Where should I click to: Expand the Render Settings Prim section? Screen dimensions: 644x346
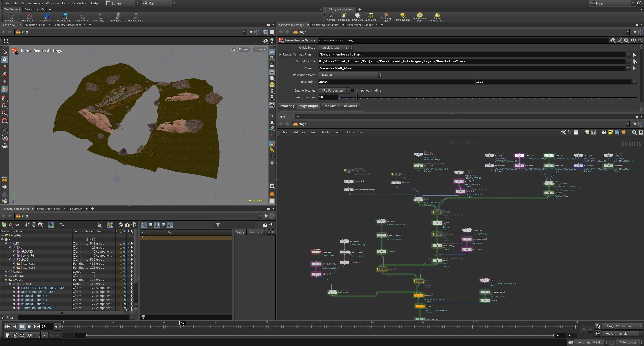[x=280, y=55]
